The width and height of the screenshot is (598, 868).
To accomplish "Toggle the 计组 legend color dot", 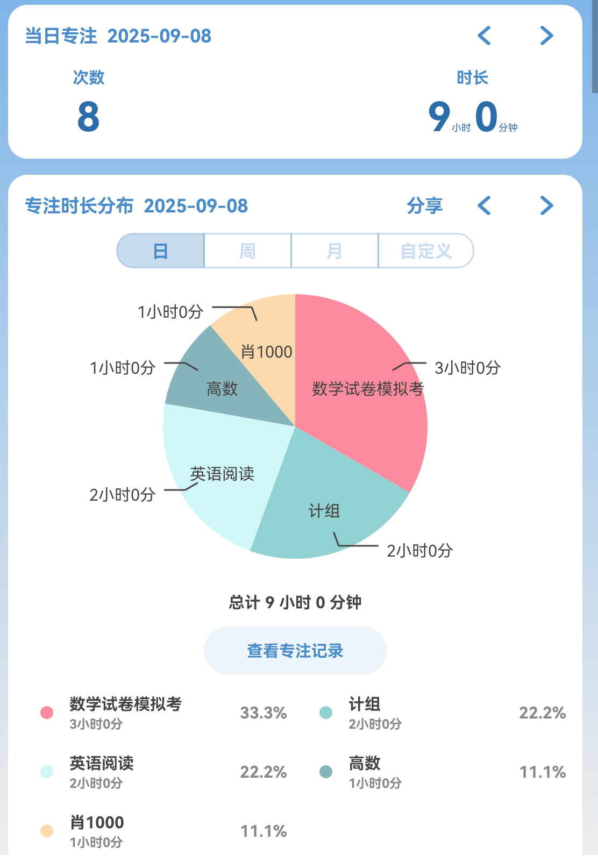I will (x=326, y=713).
